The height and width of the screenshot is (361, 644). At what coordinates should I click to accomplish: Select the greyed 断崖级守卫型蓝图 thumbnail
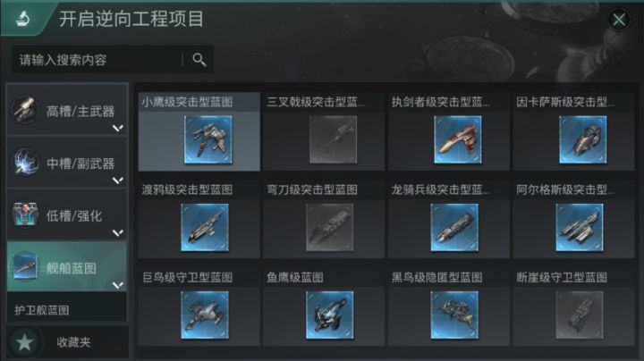coord(580,315)
